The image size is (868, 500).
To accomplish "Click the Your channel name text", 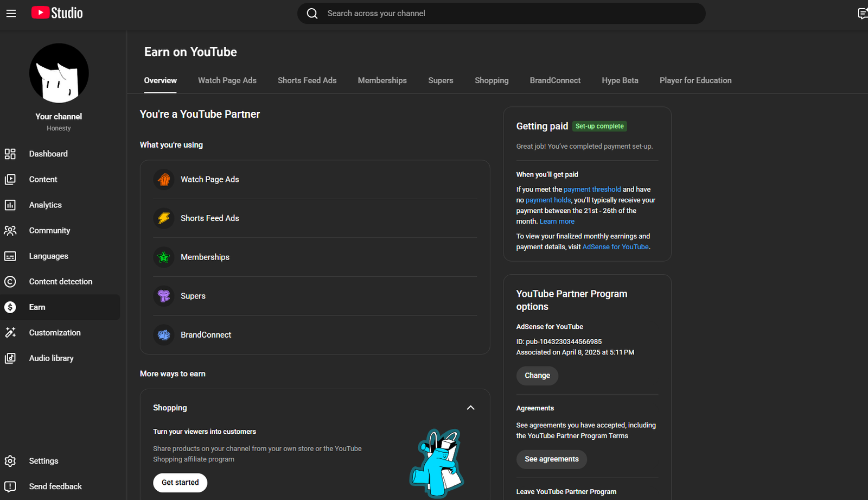I will point(59,117).
